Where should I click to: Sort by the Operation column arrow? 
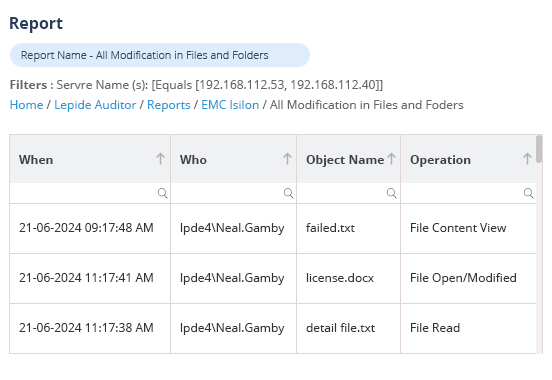point(527,159)
